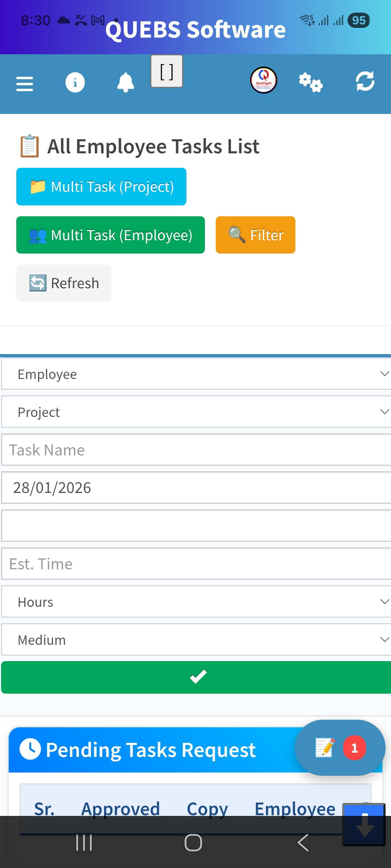
Task: Open the Hours unit dropdown
Action: 196,602
